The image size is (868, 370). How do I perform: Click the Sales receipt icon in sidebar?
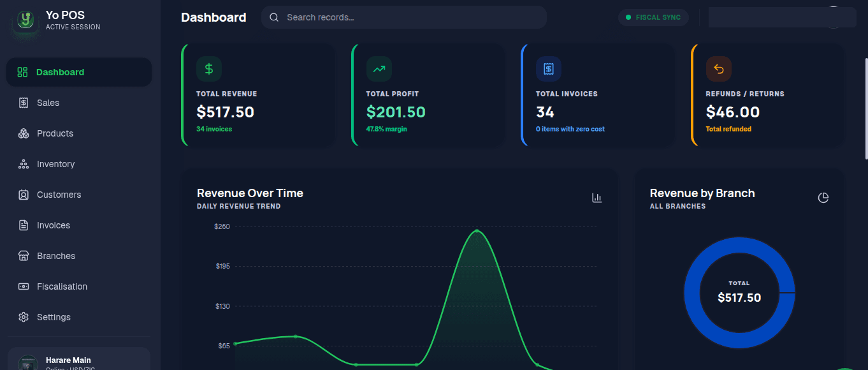click(24, 103)
